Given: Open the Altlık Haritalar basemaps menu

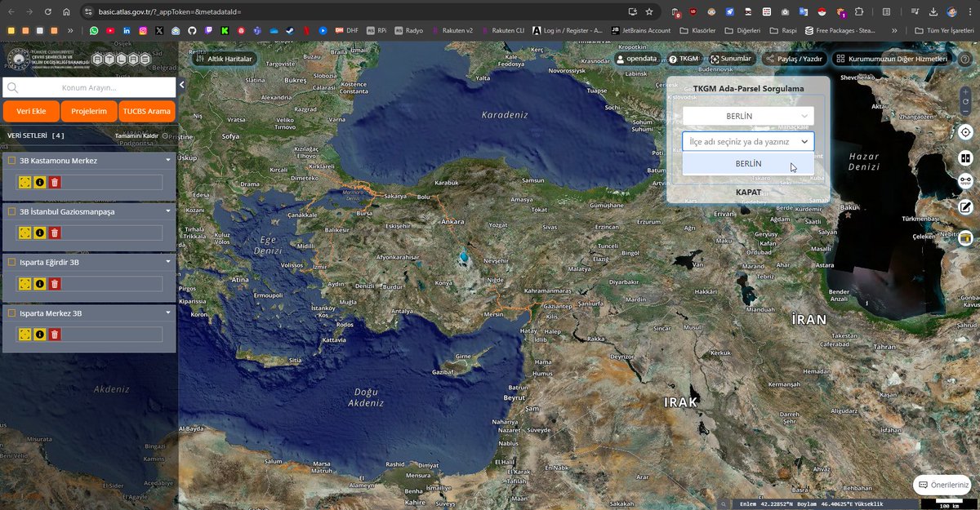Looking at the screenshot, I should pos(225,59).
